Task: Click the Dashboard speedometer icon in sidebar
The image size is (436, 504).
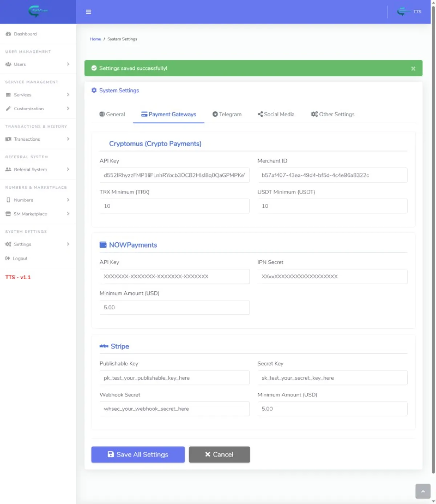Action: pyautogui.click(x=8, y=34)
